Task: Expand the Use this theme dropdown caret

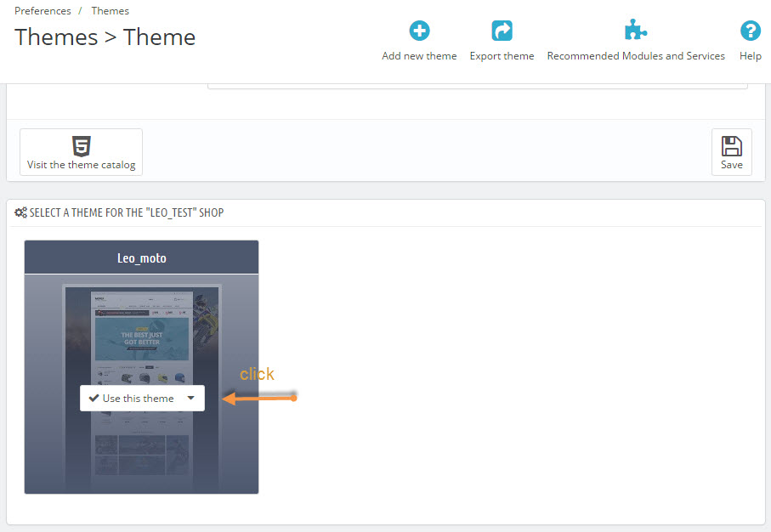Action: click(190, 398)
